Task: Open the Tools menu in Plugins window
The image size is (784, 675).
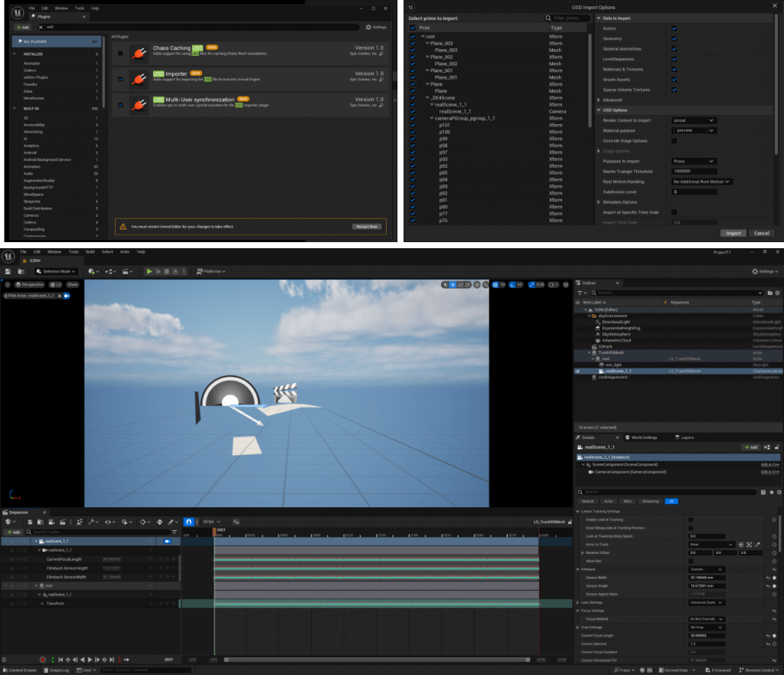Action: 80,8
